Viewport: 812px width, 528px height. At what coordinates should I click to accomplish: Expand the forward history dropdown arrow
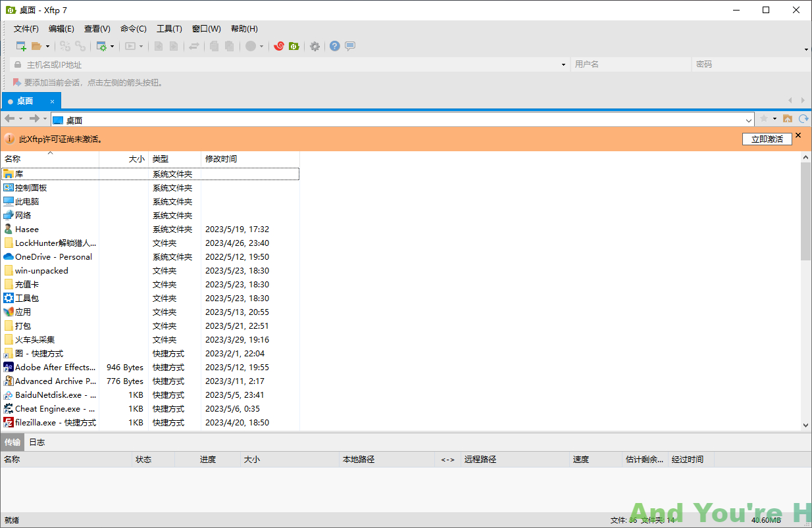[45, 118]
